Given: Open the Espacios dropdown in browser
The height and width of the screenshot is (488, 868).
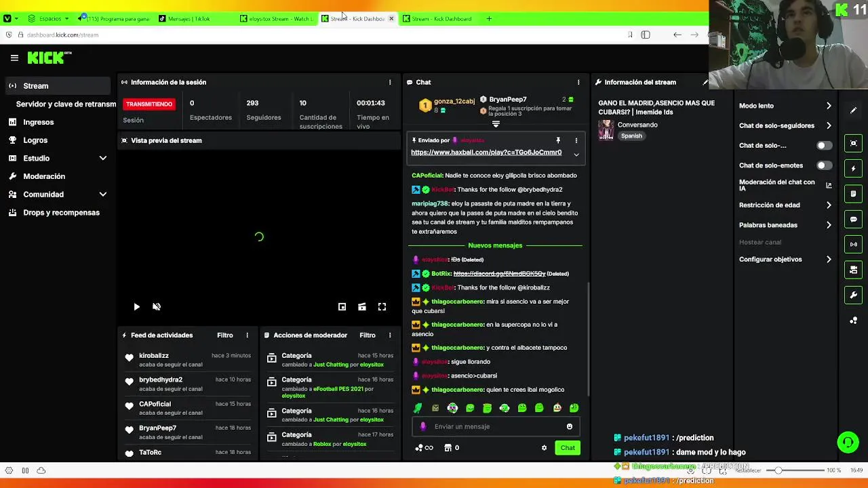Looking at the screenshot, I should (50, 18).
